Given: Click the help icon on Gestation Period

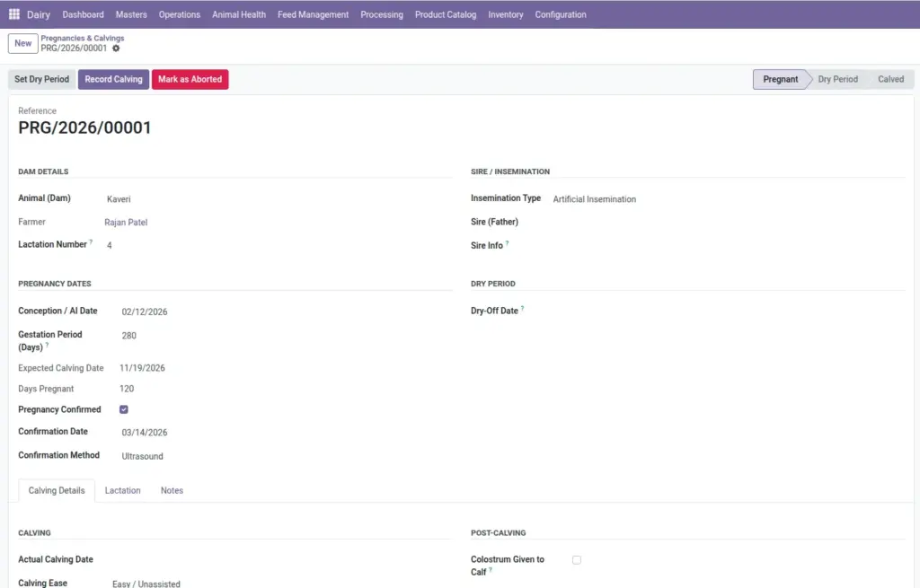Looking at the screenshot, I should 47,345.
